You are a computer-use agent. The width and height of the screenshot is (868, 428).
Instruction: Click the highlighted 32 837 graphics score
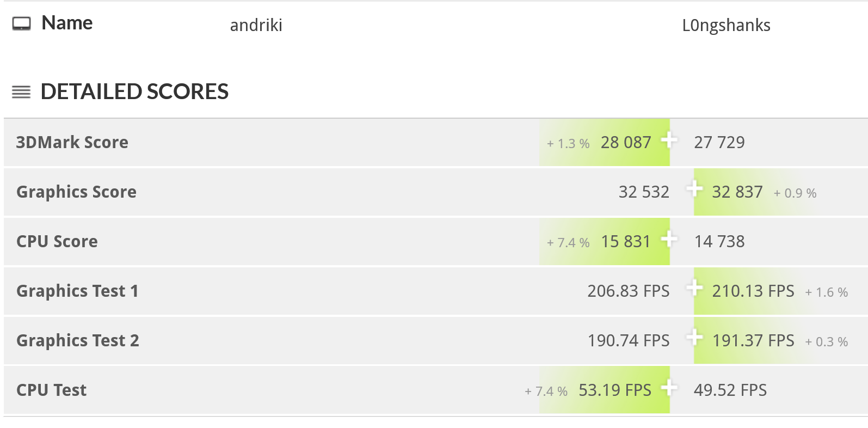click(737, 192)
